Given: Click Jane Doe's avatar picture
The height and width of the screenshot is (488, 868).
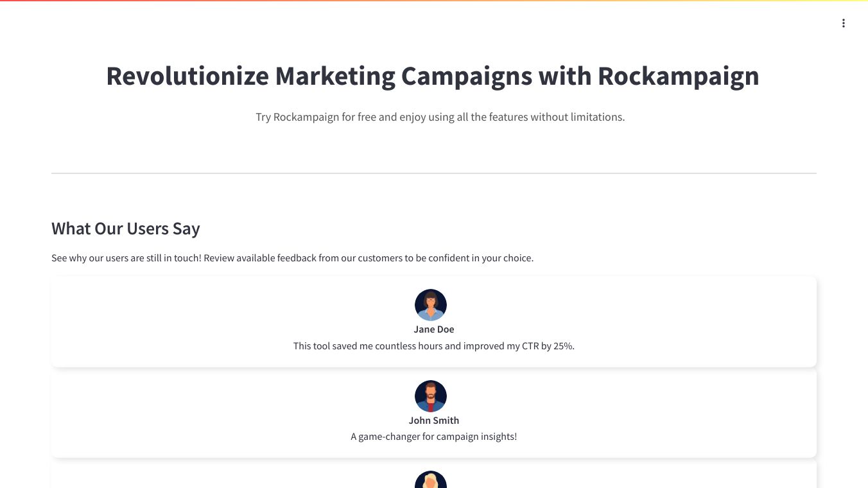Looking at the screenshot, I should 430,305.
